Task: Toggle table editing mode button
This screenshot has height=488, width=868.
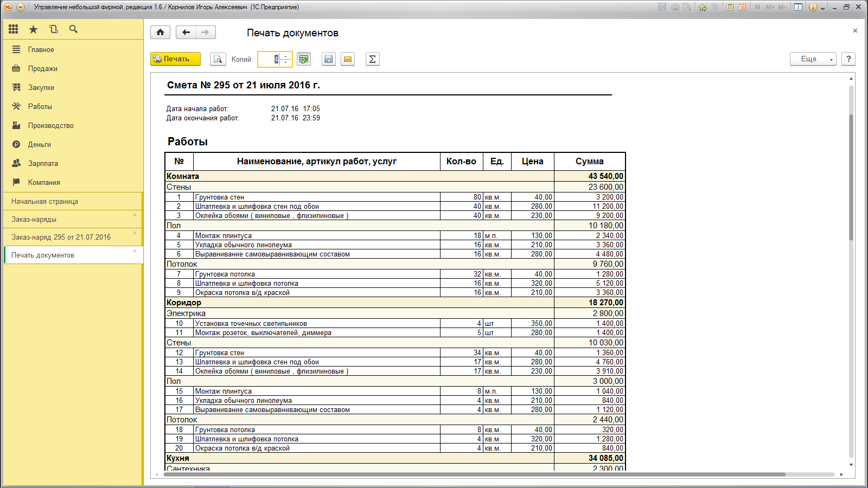Action: click(304, 59)
